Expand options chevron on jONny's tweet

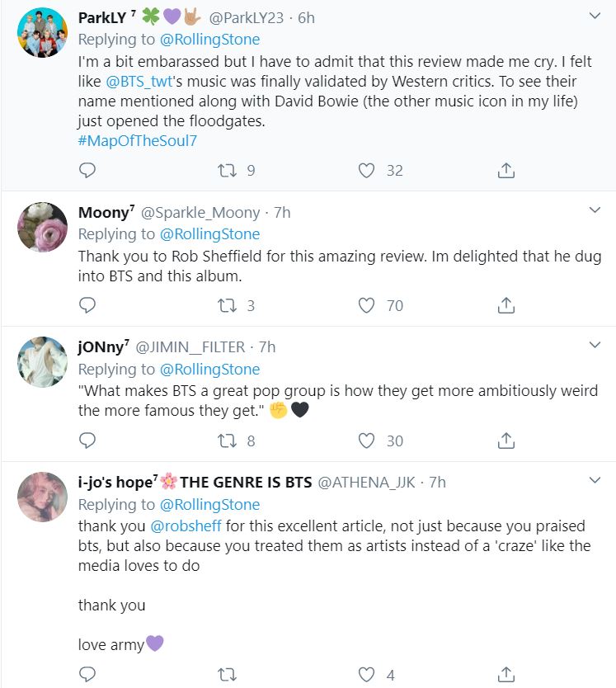click(x=595, y=345)
